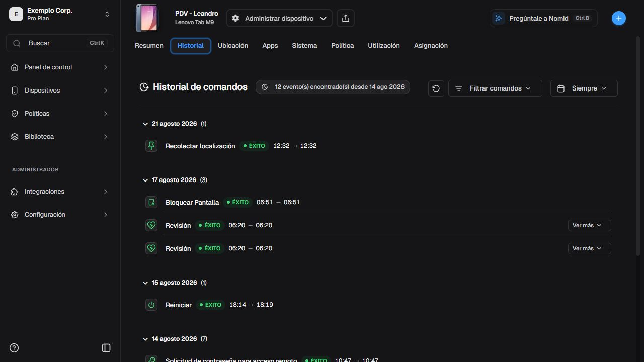The image size is (644, 362).
Task: Click the Políticas shield icon
Action: (x=15, y=114)
